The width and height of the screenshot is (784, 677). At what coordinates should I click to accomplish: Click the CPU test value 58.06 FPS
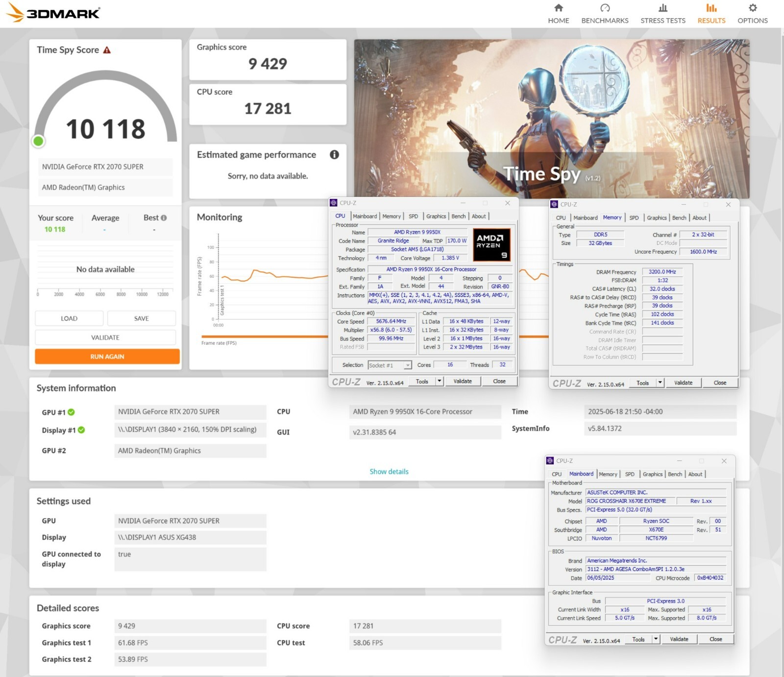coord(425,643)
